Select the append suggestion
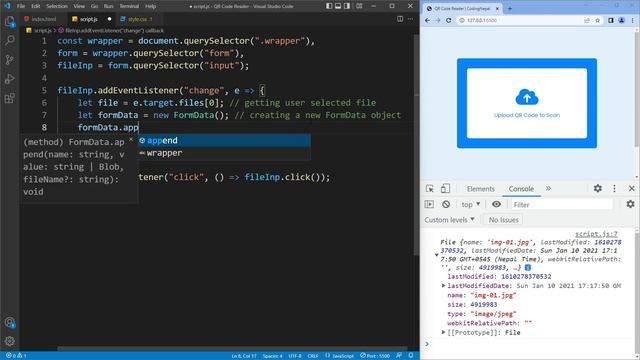Image resolution: width=640 pixels, height=360 pixels. coord(224,140)
